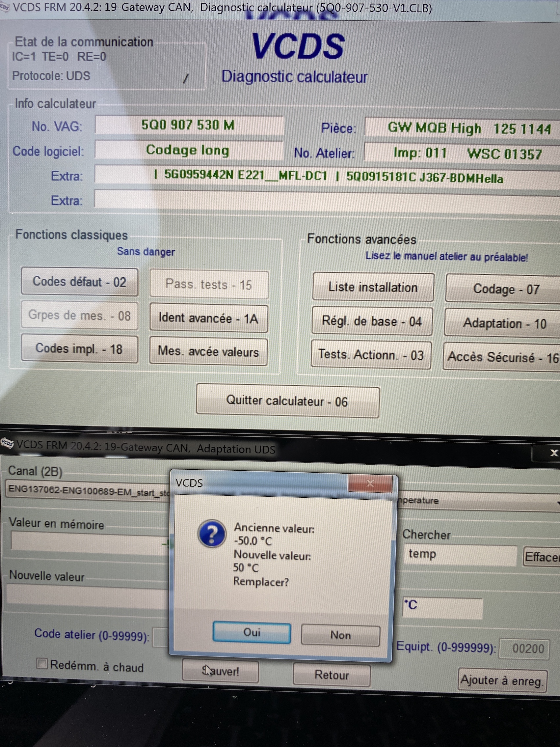Click the Retour button
The height and width of the screenshot is (747, 560).
(332, 675)
